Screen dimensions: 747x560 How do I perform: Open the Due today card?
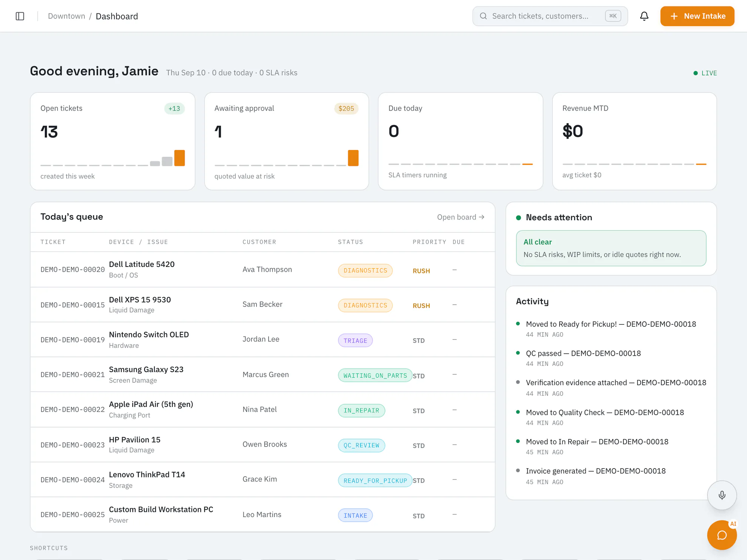point(461,141)
